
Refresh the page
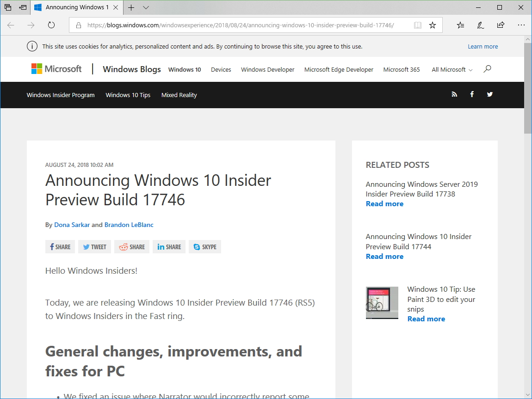click(51, 25)
